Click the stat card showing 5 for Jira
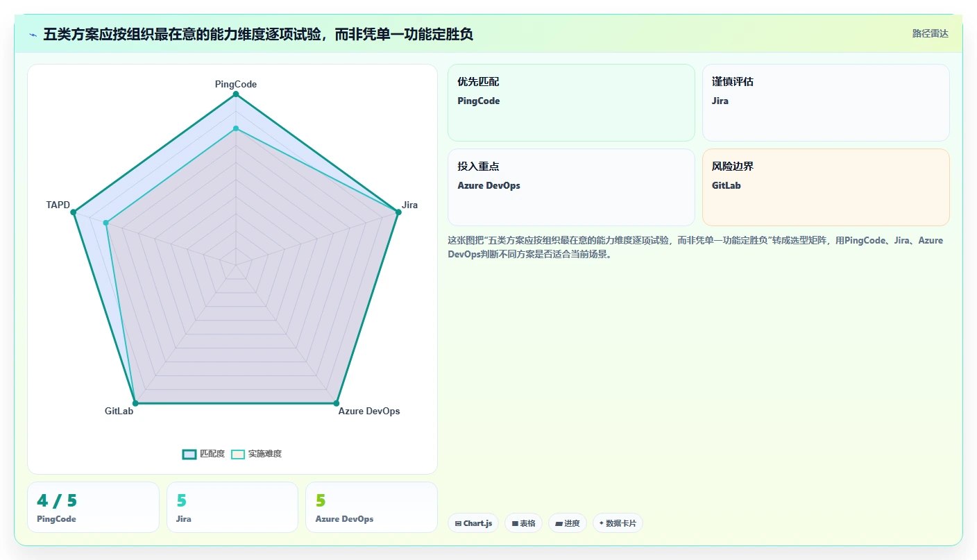 pos(232,507)
